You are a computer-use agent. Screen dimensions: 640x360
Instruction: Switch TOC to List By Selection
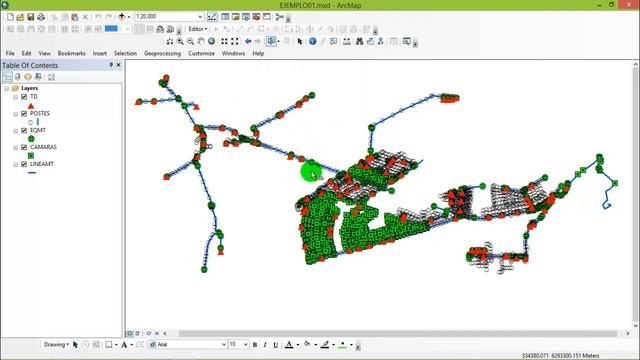coord(38,76)
